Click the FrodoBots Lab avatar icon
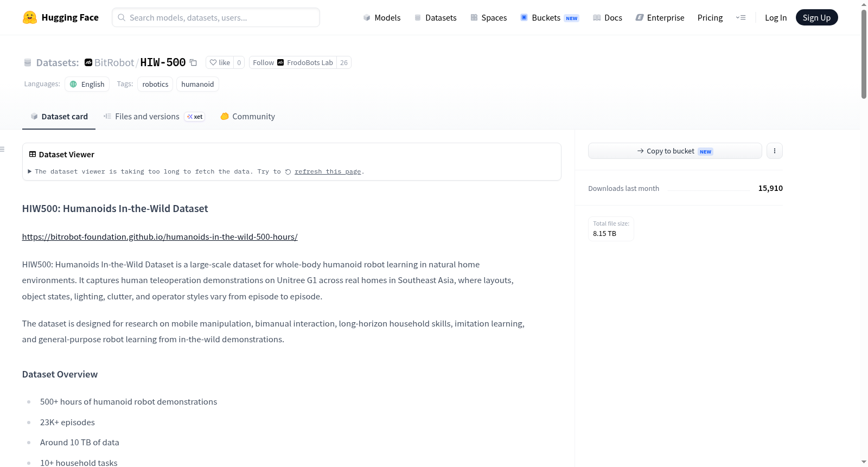This screenshot has height=467, width=868. [x=280, y=62]
